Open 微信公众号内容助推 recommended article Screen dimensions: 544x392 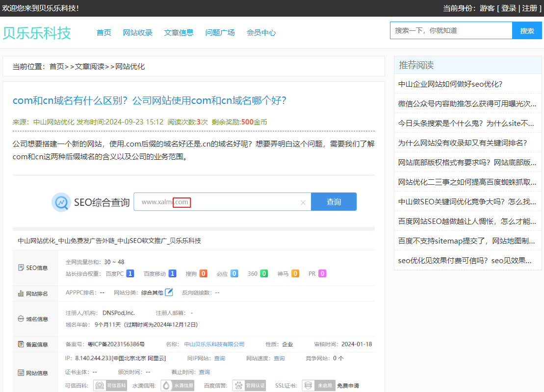coord(467,103)
